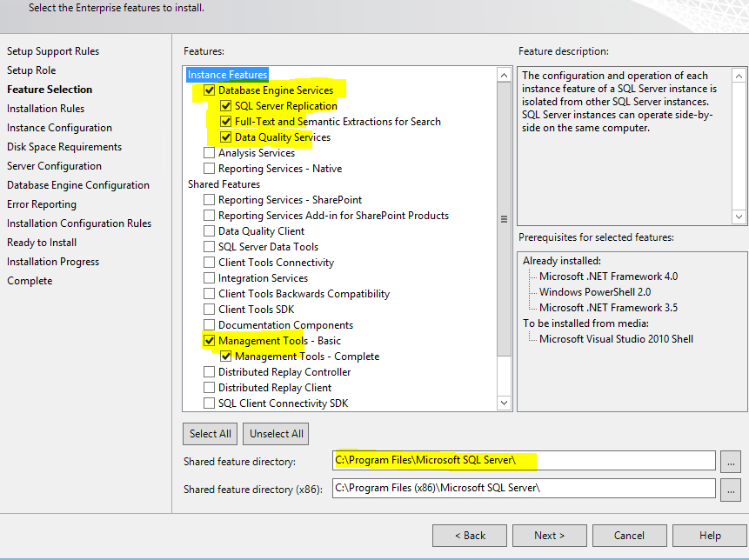Click Shared feature directory path field
The height and width of the screenshot is (560, 749).
(524, 461)
